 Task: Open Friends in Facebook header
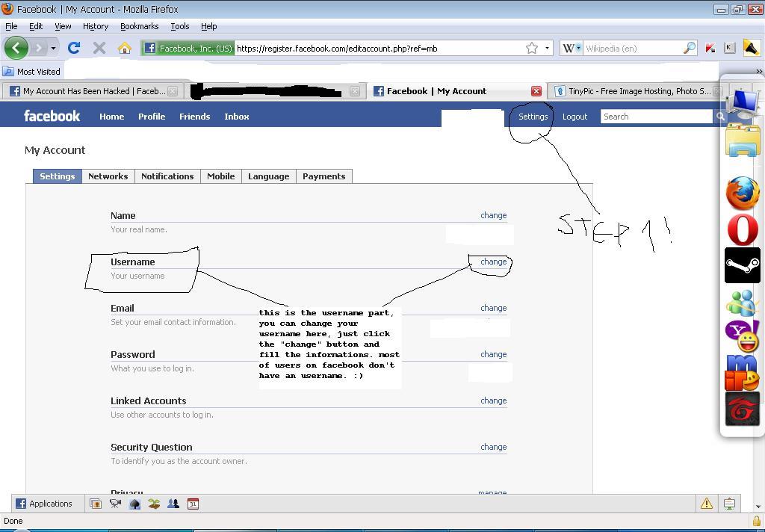pyautogui.click(x=195, y=117)
